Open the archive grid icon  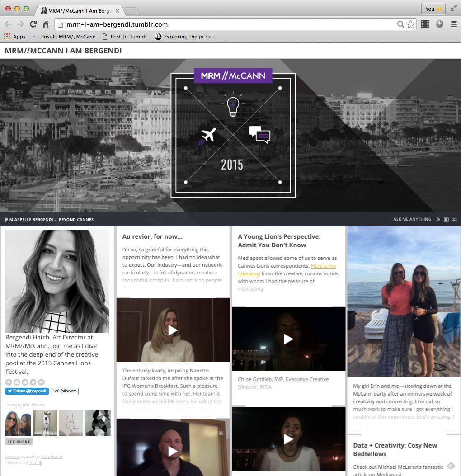pos(446,220)
